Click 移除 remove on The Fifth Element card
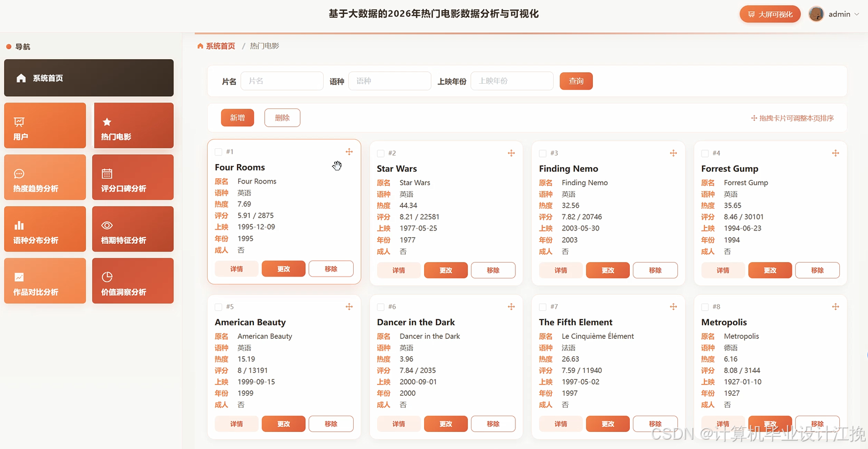This screenshot has height=449, width=868. tap(656, 424)
